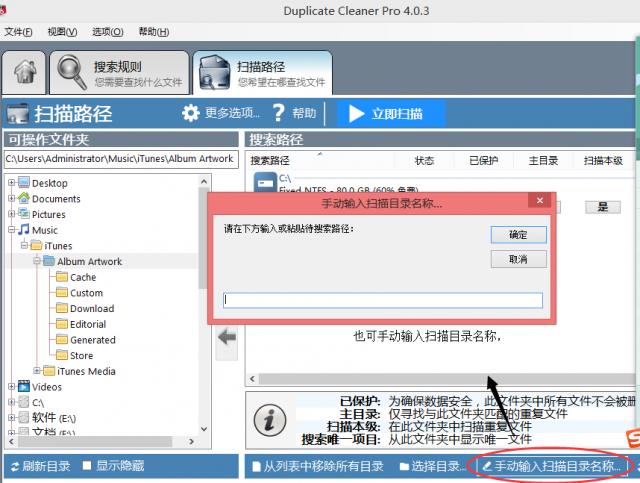Click 选择目录... button
This screenshot has height=483, width=640.
pos(433,466)
